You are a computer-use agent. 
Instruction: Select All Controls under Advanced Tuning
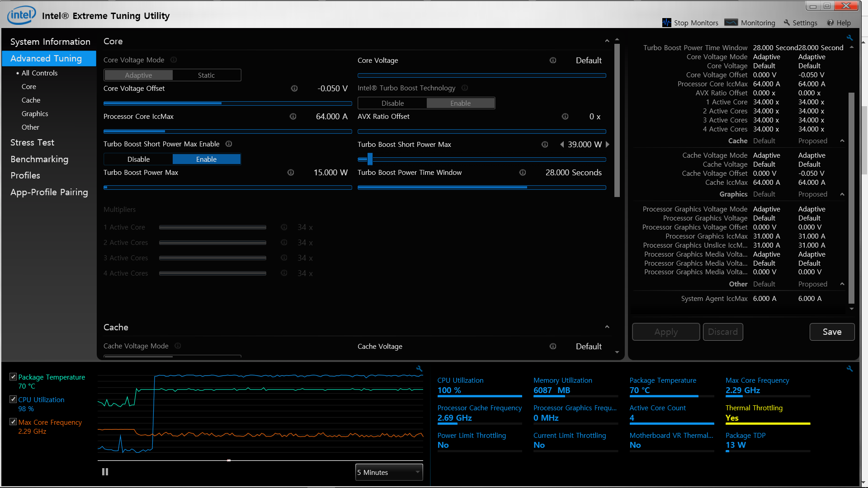[39, 73]
